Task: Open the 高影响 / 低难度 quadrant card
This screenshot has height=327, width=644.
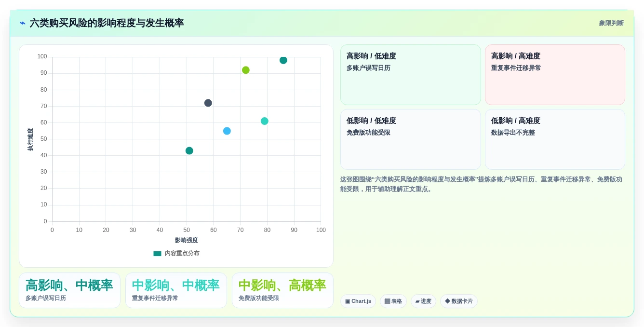Action: (411, 75)
